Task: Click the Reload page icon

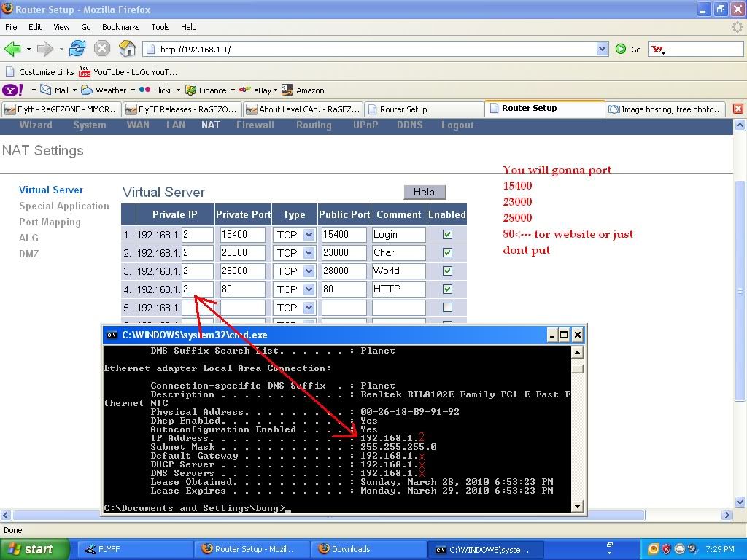Action: 77,49
